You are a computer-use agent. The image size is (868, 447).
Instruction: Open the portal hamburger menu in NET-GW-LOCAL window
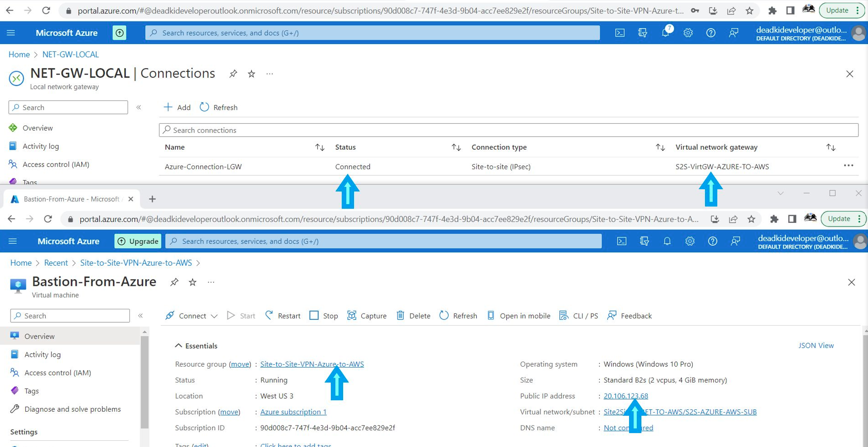[x=11, y=33]
